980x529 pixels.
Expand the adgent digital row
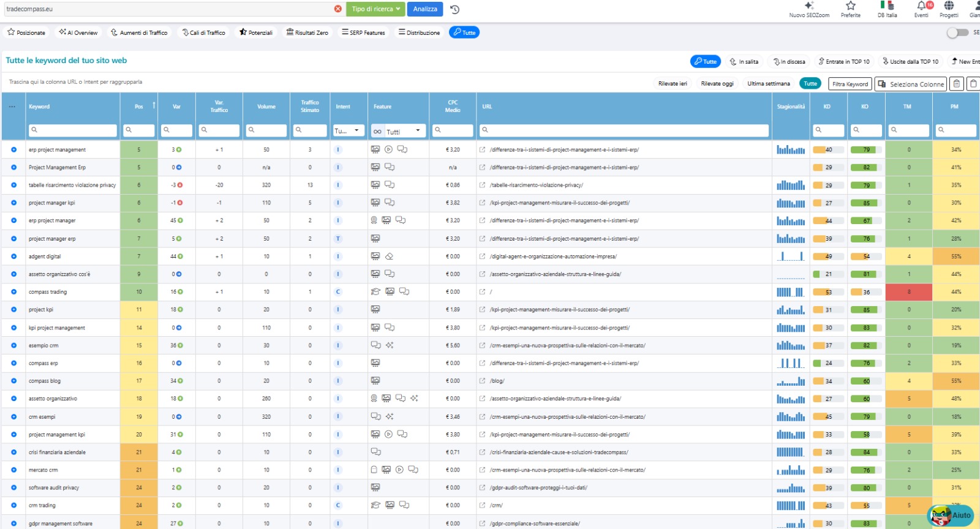13,257
